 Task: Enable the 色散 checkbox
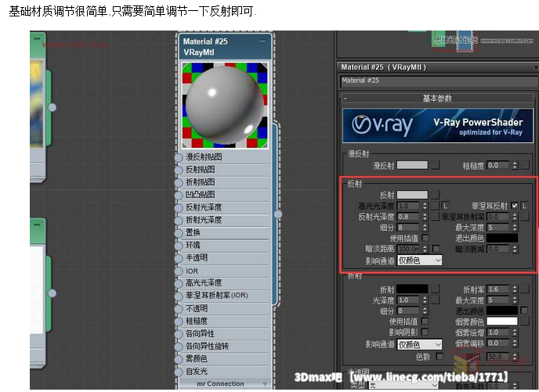pyautogui.click(x=440, y=356)
